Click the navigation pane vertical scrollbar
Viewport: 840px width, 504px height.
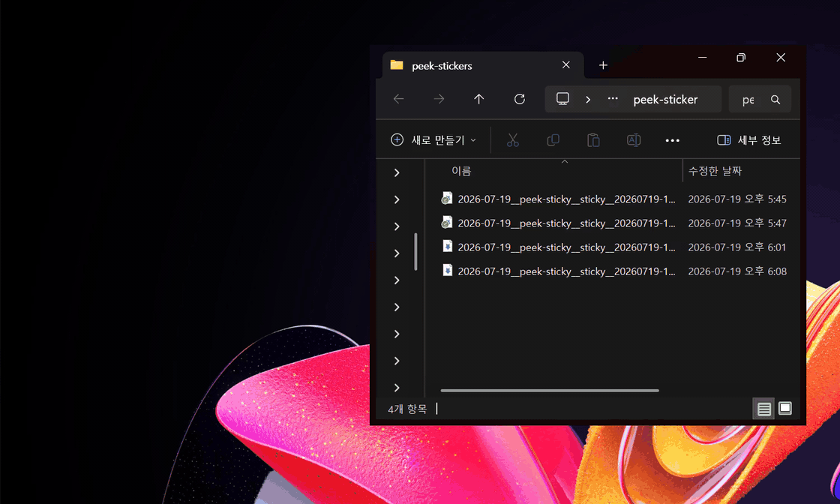pos(415,252)
